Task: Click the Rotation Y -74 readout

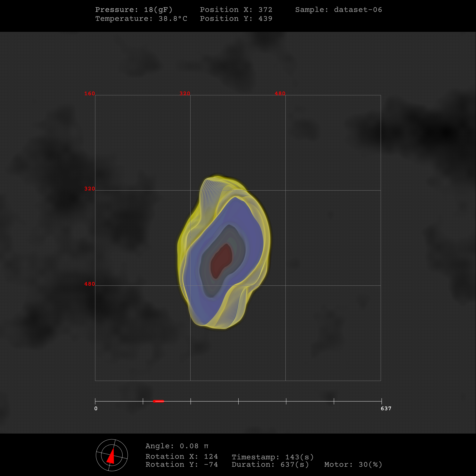Action: (x=182, y=464)
